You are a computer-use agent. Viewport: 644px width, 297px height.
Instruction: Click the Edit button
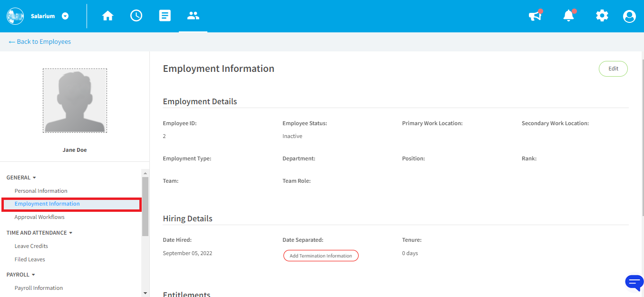[x=613, y=69]
